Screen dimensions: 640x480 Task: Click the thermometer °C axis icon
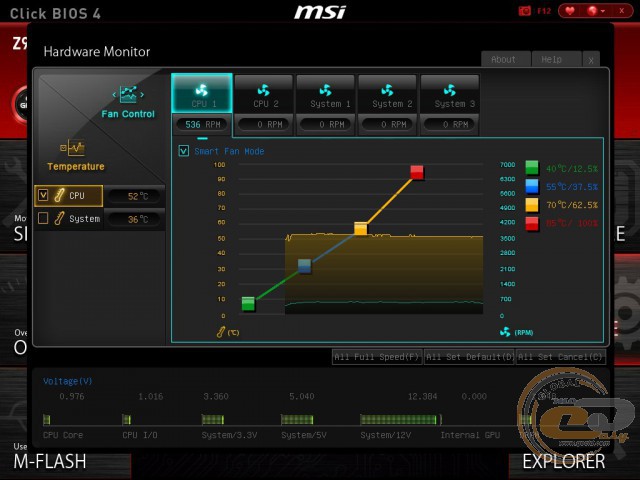[x=221, y=332]
